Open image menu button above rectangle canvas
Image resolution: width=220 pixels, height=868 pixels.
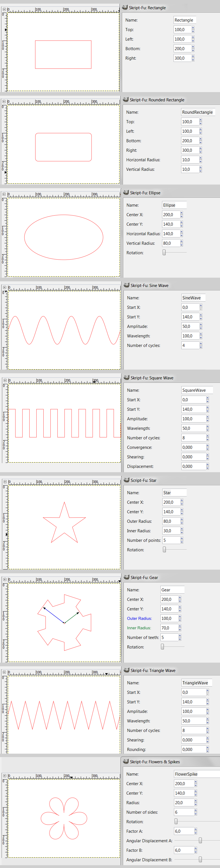4,10
